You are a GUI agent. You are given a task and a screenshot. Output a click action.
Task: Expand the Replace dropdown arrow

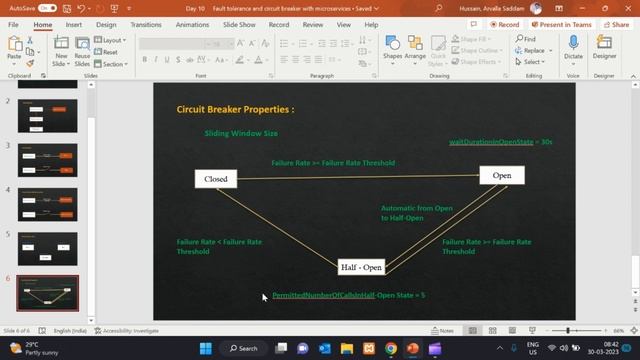[x=551, y=51]
